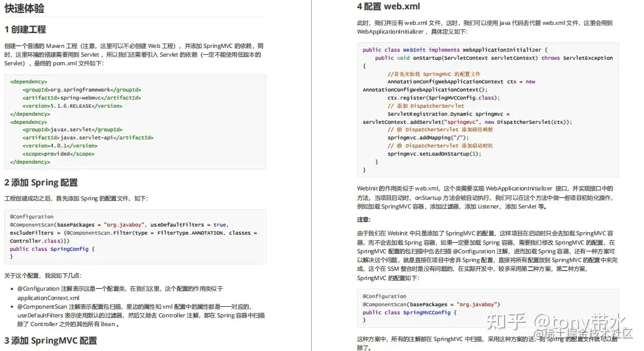Click the @ComponentScan line containing "useDefaultFilters = true"
Image resolution: width=644 pixels, height=351 pixels.
click(119, 225)
